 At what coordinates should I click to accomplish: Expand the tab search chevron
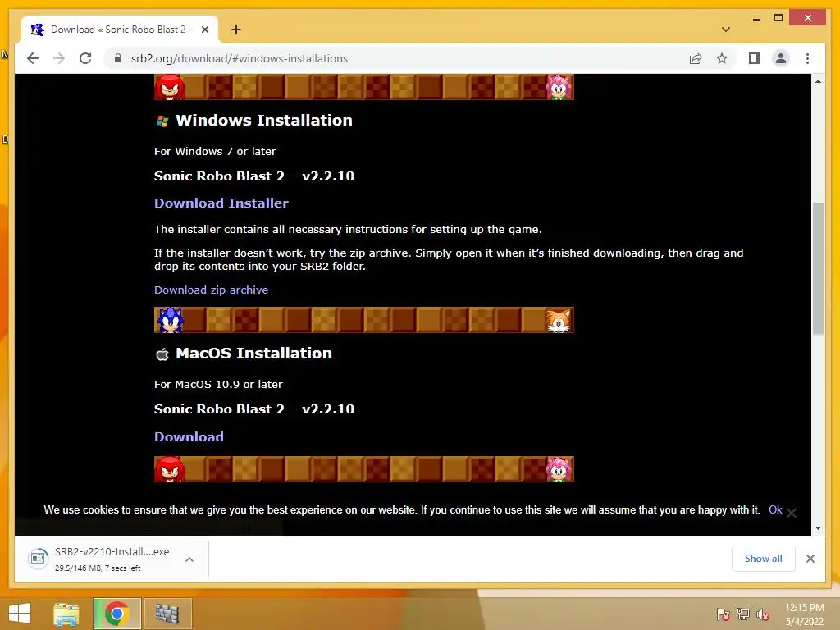726,30
